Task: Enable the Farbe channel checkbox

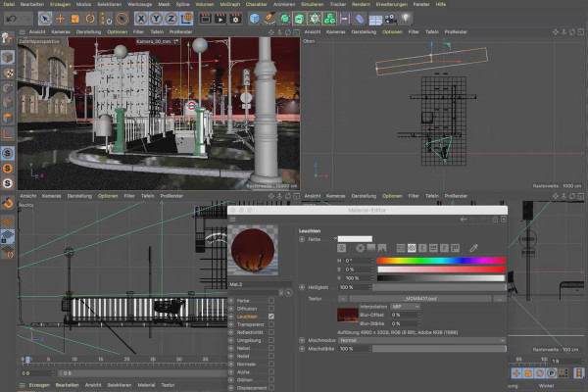Action: coord(271,301)
